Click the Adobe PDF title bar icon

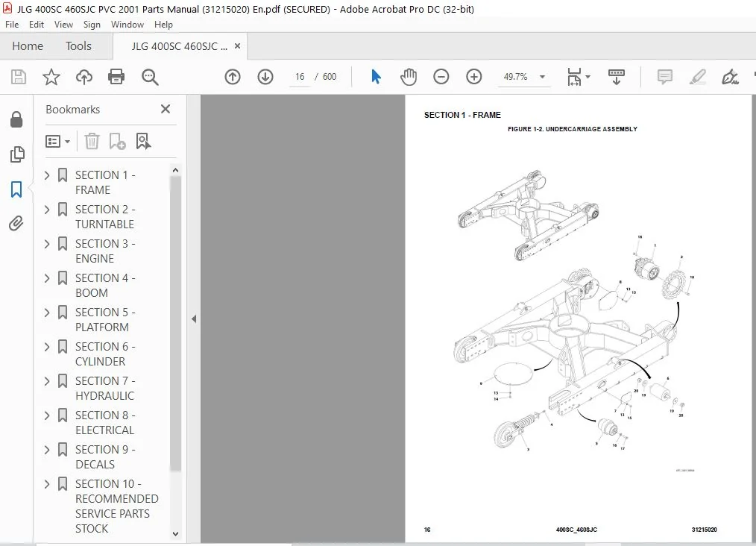coord(7,8)
